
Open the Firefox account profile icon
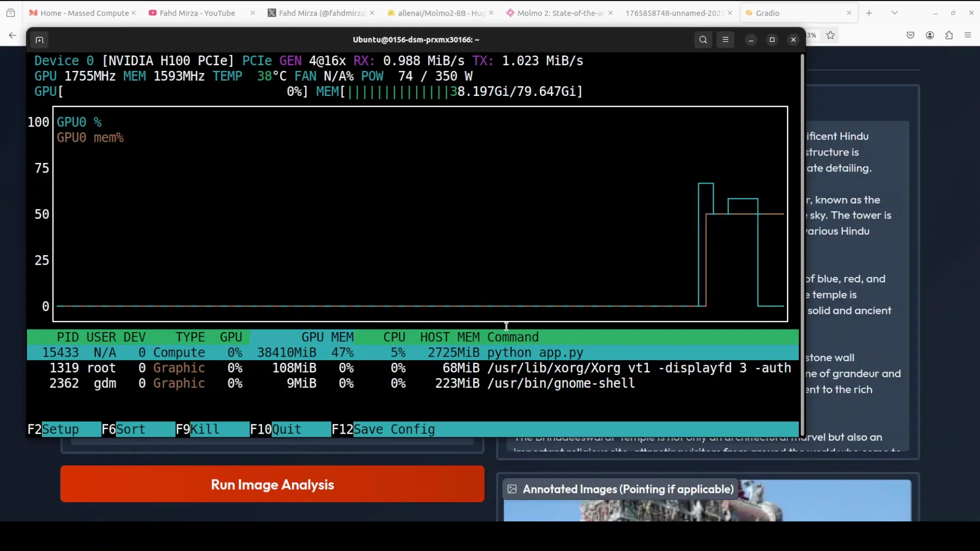point(929,35)
